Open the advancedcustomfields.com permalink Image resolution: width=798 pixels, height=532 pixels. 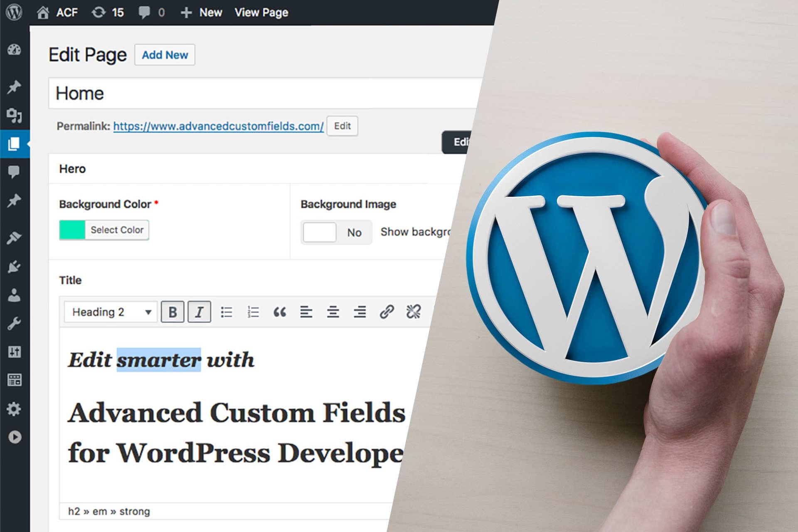point(218,126)
